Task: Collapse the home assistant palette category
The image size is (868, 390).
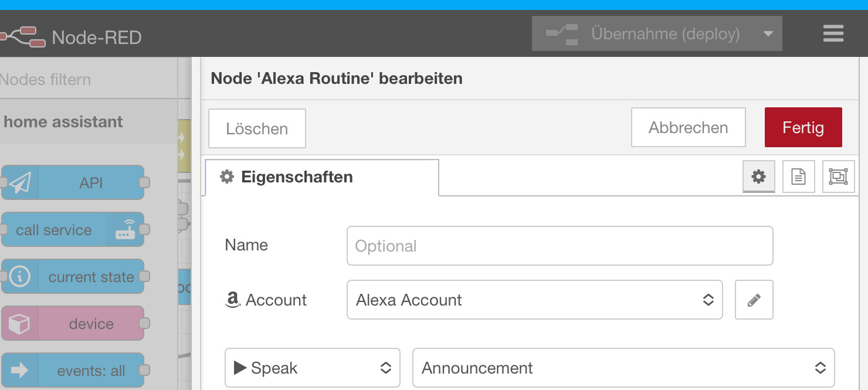Action: [x=63, y=122]
